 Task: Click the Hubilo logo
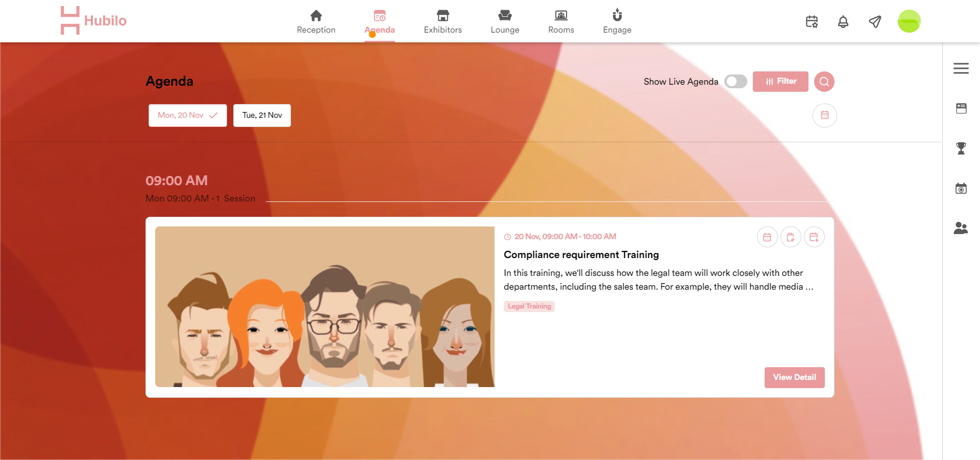coord(93,20)
